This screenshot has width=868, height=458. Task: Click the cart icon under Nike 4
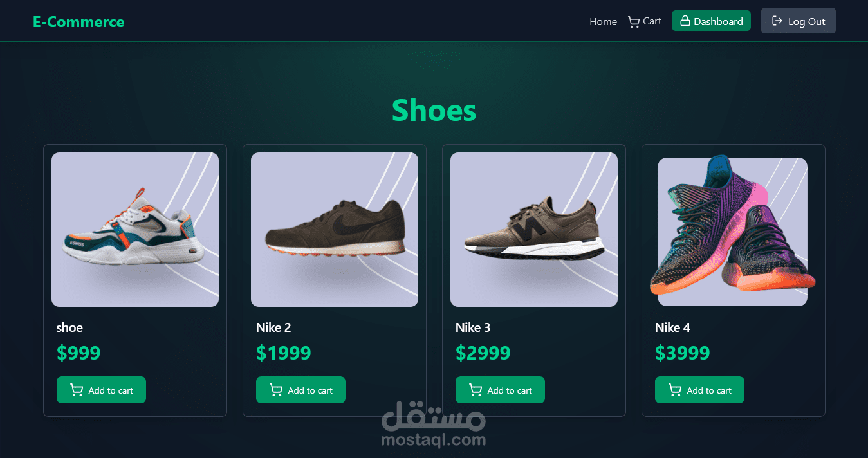(675, 390)
